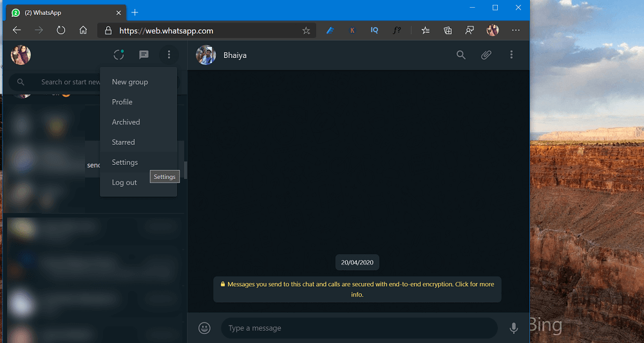Open a new browser tab
Viewport: 644px width, 343px height.
coord(135,13)
